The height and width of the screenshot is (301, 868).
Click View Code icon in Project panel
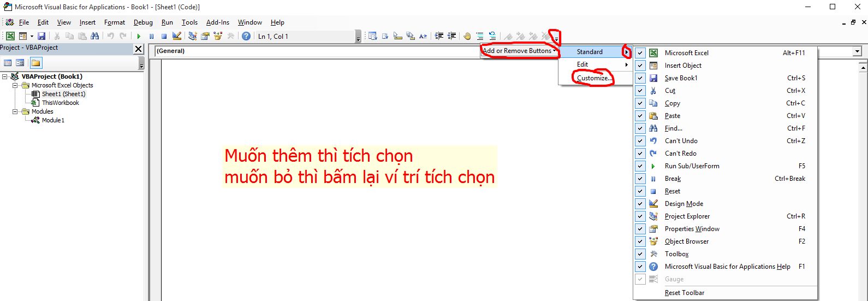tap(8, 63)
